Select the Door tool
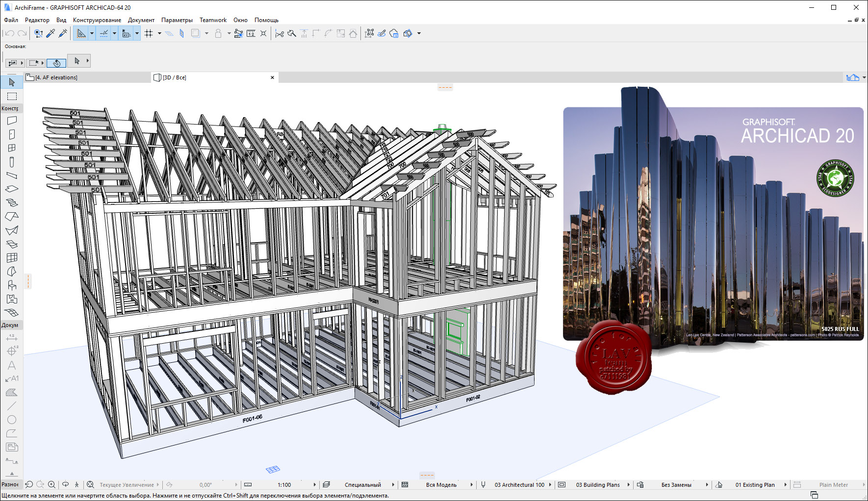Image resolution: width=868 pixels, height=501 pixels. [12, 134]
